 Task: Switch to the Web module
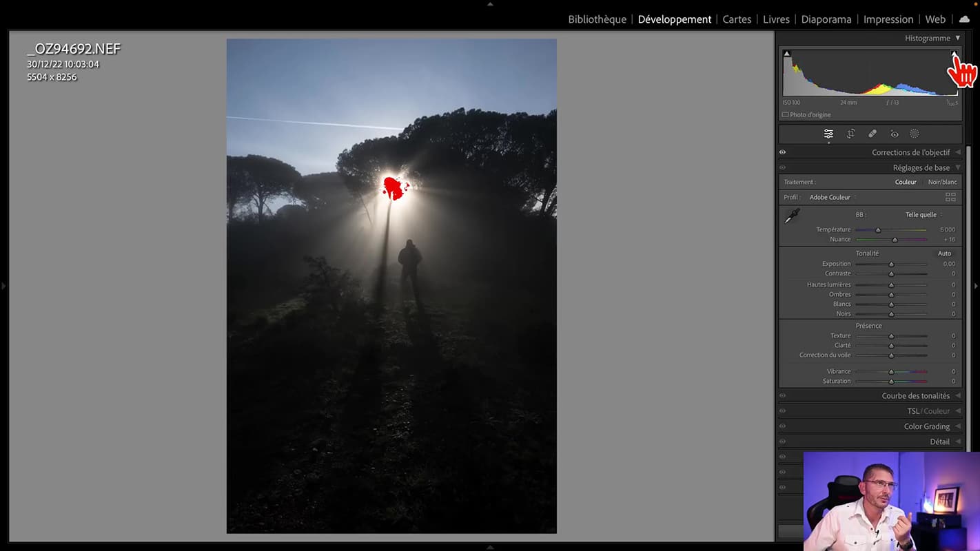[935, 19]
